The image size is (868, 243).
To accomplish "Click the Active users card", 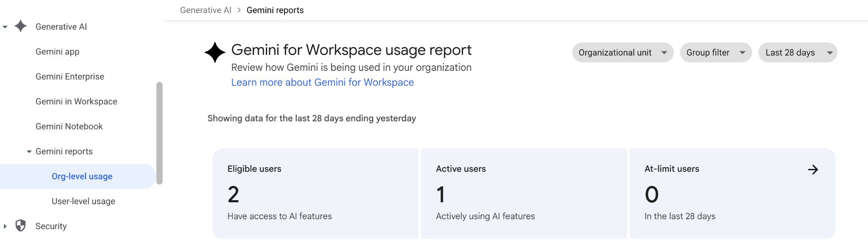I will [x=524, y=193].
